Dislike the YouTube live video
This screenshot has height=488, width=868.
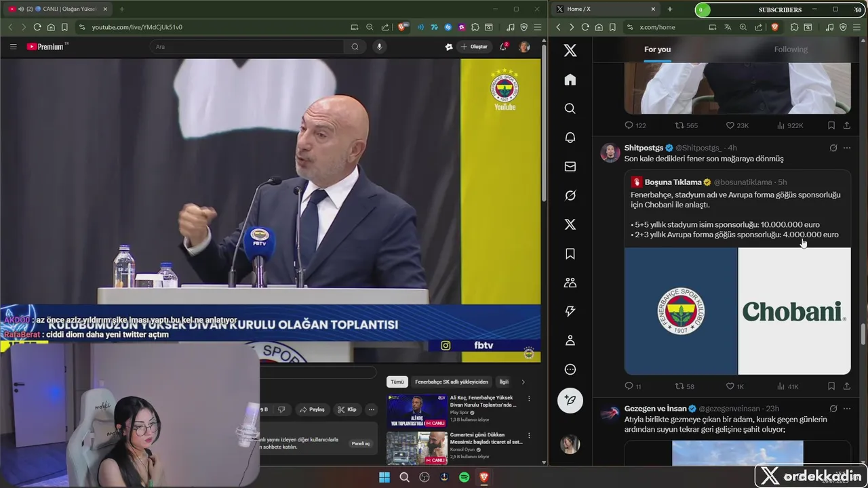point(281,409)
